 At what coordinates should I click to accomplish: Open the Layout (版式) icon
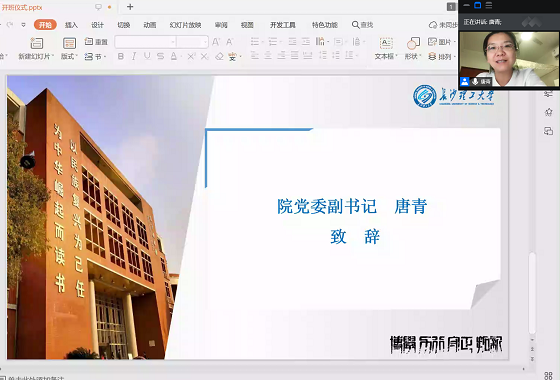[69, 43]
